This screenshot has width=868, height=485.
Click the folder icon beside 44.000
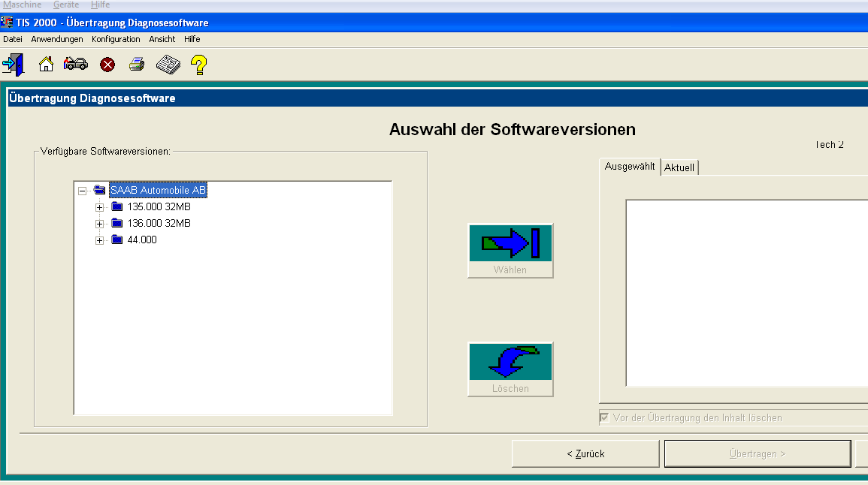click(x=116, y=239)
